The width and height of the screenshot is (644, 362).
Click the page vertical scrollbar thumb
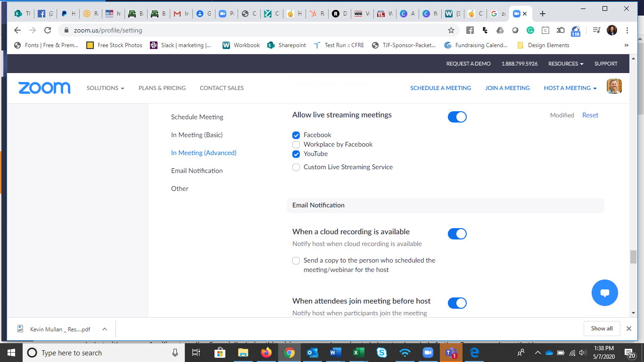(633, 257)
